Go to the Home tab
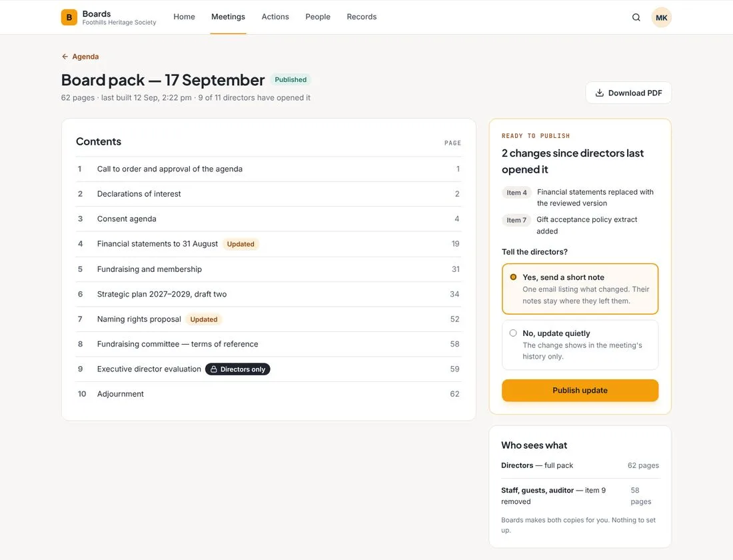733x560 pixels. click(x=184, y=17)
